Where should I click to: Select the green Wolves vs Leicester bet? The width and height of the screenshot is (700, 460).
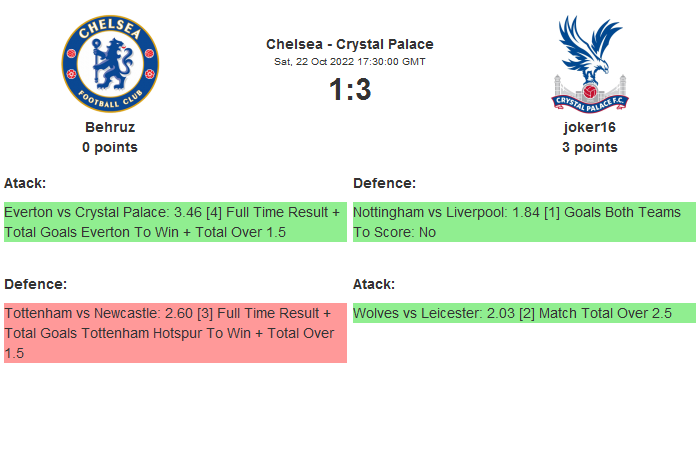pos(524,313)
